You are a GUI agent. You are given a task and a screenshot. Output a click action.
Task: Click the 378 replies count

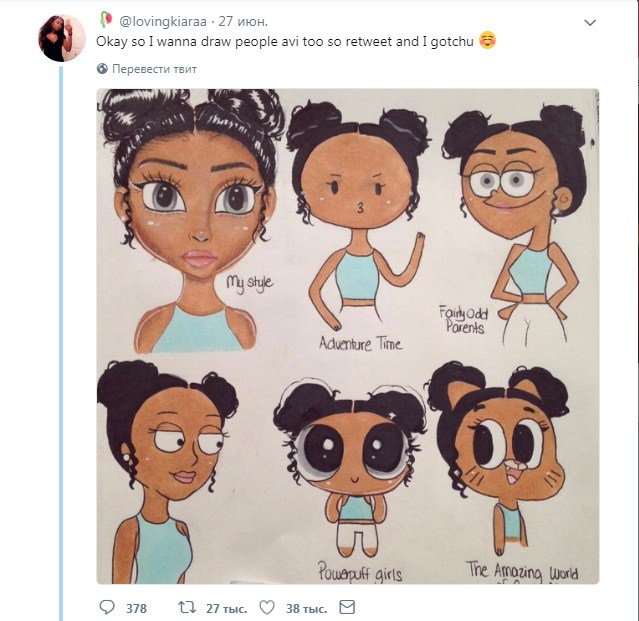(x=136, y=608)
